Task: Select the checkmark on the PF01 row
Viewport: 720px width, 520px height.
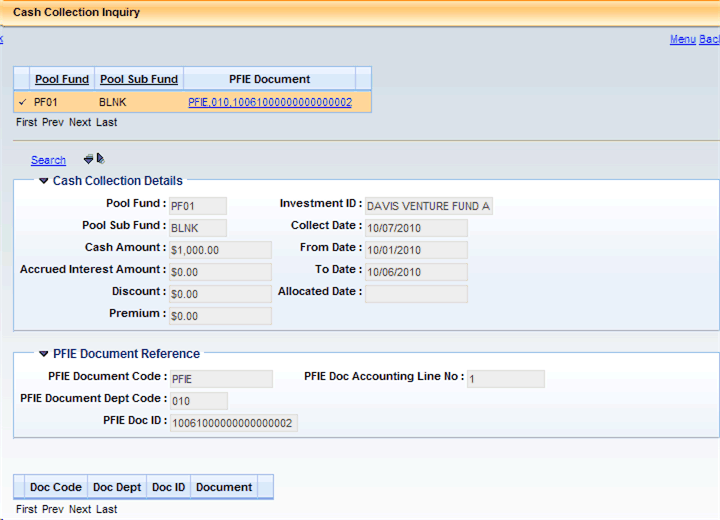Action: (22, 102)
